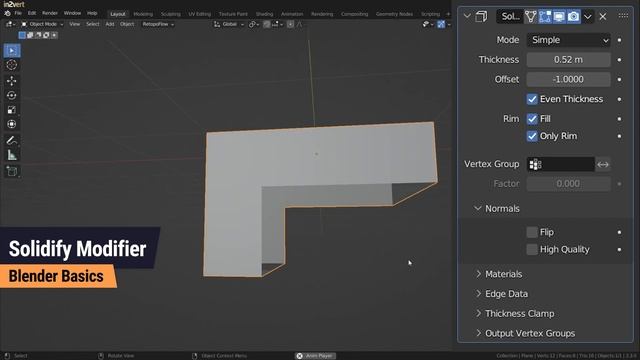This screenshot has height=360, width=640.
Task: Uncheck the Rim Fill checkbox
Action: point(532,119)
